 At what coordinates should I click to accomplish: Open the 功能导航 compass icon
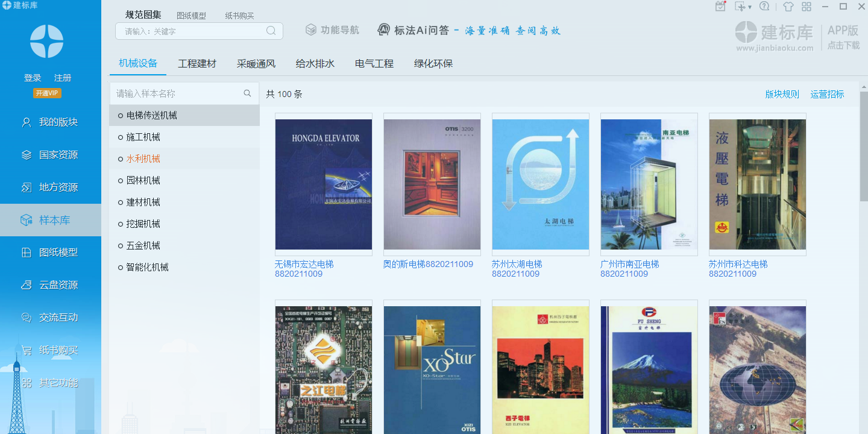(310, 28)
